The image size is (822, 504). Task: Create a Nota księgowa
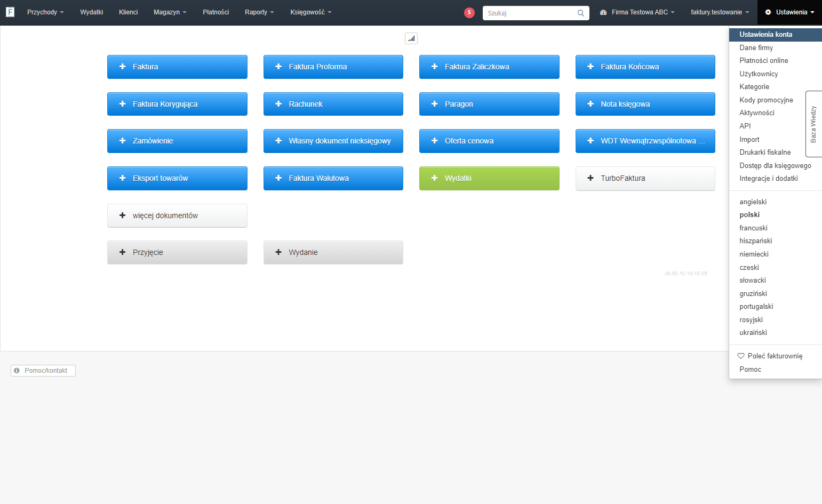coord(645,104)
